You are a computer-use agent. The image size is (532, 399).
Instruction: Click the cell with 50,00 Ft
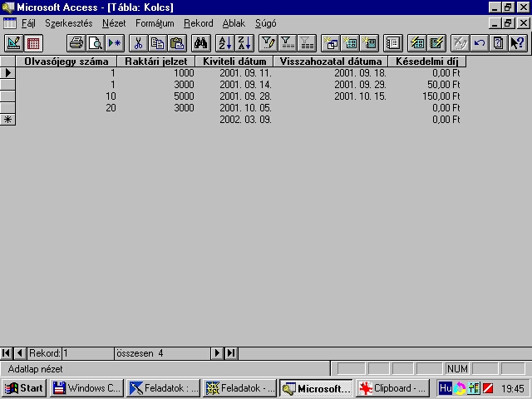pos(426,85)
